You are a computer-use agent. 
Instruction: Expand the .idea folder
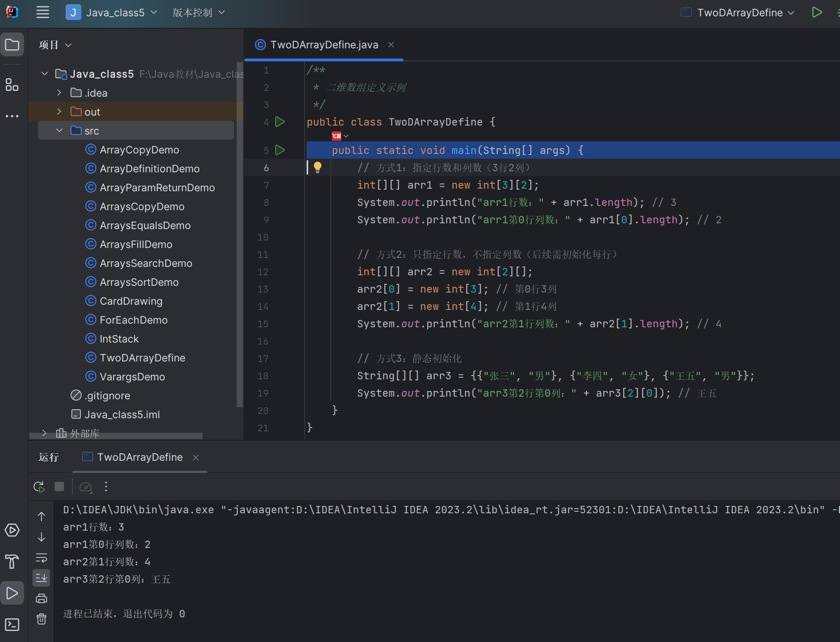point(59,93)
